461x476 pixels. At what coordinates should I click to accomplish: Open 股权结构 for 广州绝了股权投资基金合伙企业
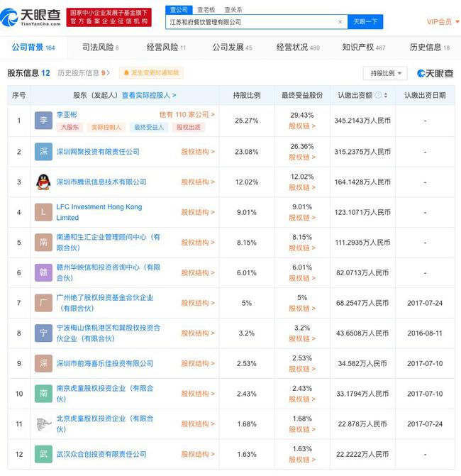point(198,303)
